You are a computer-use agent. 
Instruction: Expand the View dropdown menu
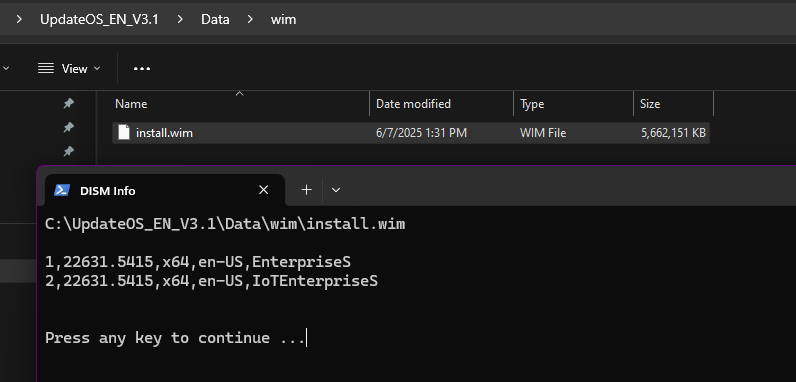[70, 69]
